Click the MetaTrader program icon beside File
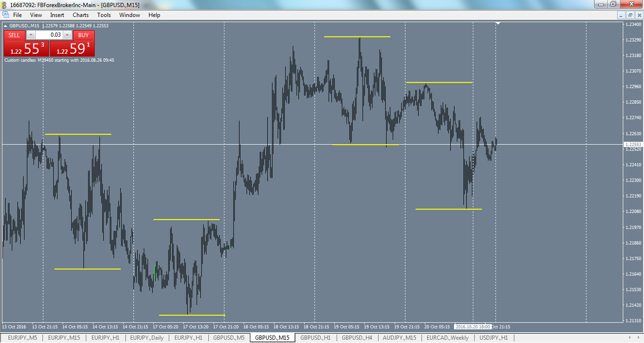Screen dimensions: 644x343 pos(7,15)
